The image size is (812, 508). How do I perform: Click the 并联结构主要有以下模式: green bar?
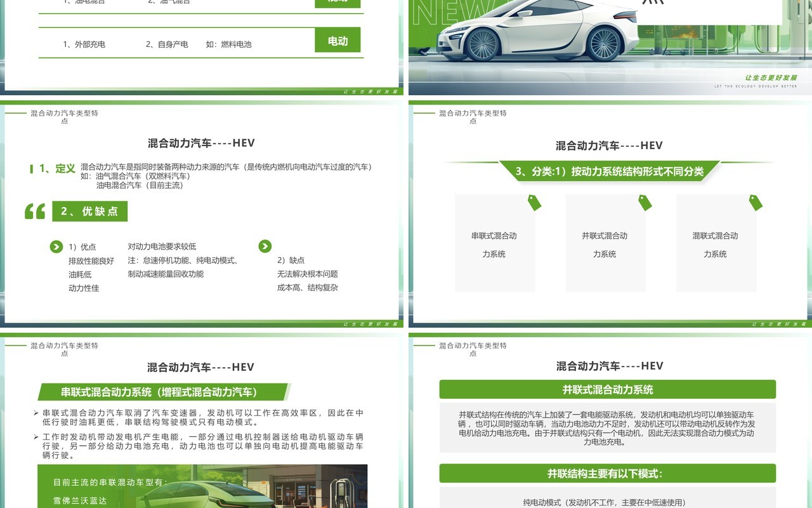608,474
